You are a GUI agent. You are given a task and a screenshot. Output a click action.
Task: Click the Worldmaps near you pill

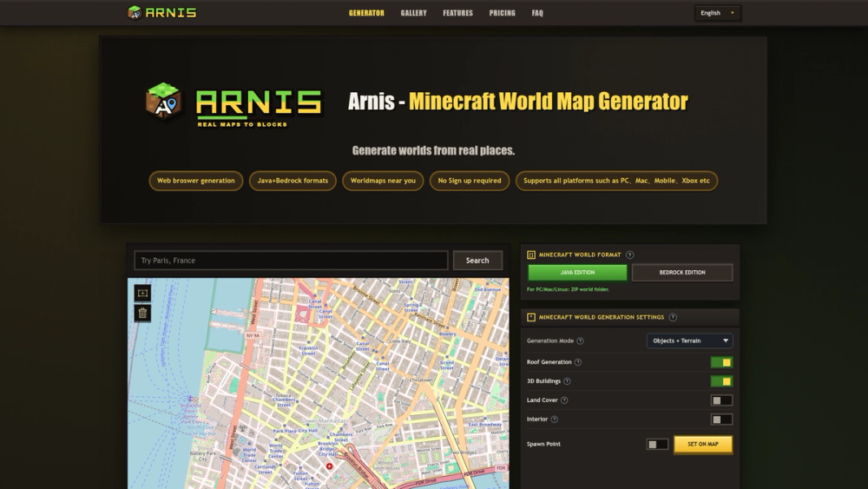[383, 181]
